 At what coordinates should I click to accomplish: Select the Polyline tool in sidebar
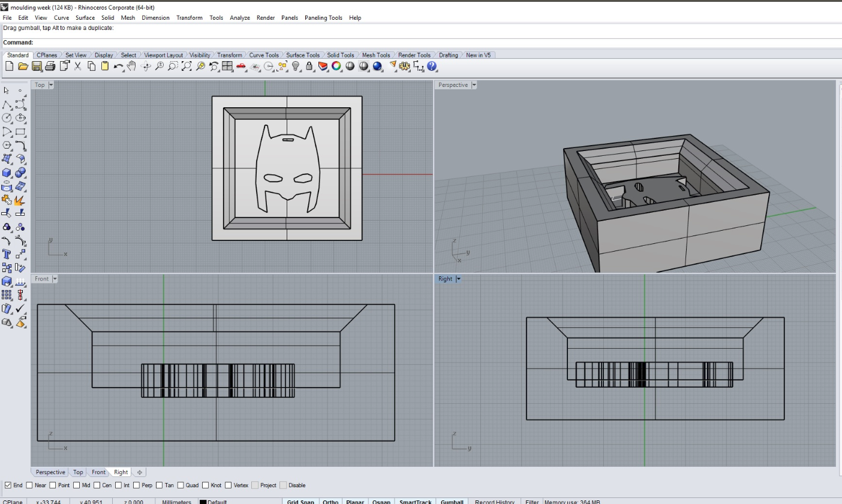click(x=7, y=105)
